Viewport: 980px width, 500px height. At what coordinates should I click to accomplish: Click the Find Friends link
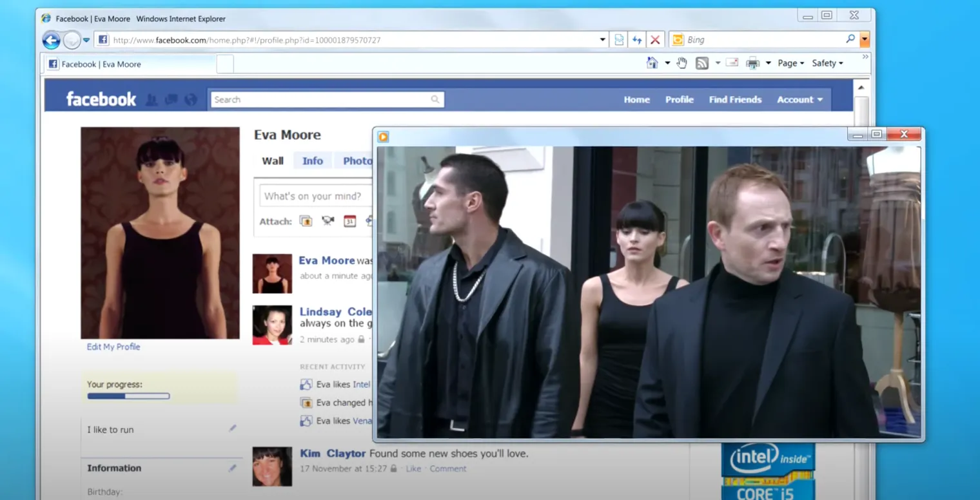click(x=735, y=100)
